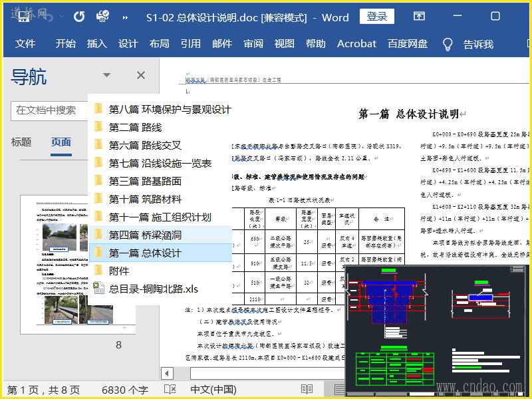Click the Excel file icon of 总目录-铜陶北路.xls
The width and height of the screenshot is (532, 399).
[x=98, y=288]
